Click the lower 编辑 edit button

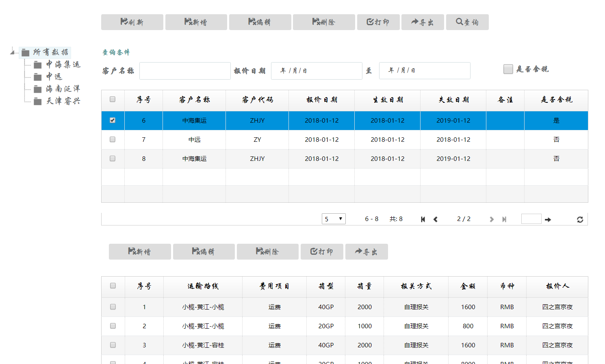tap(204, 251)
